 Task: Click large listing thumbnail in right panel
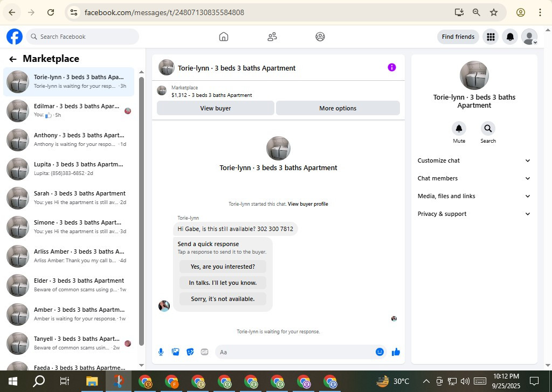pos(474,75)
